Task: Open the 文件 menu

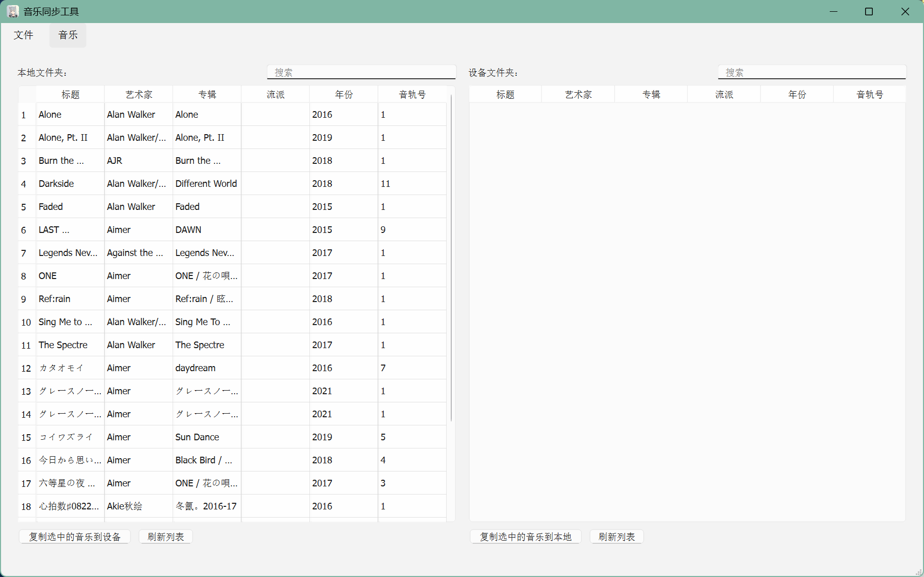Action: click(24, 35)
